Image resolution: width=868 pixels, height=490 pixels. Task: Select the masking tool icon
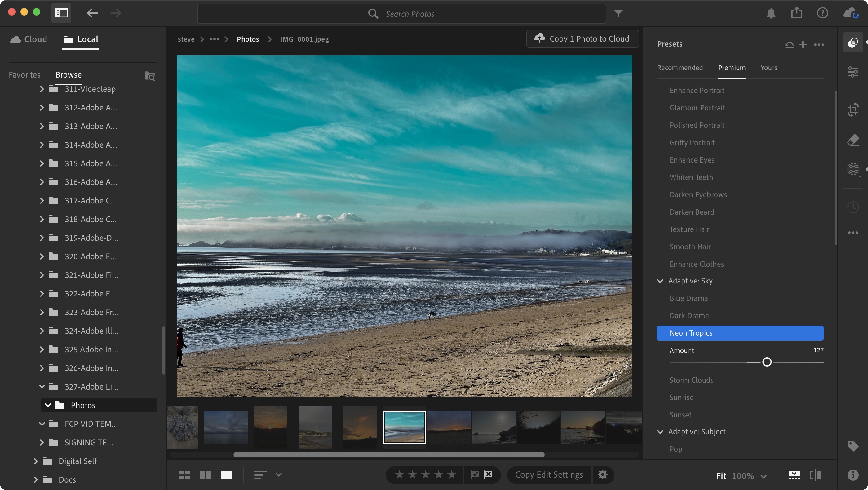pyautogui.click(x=854, y=169)
